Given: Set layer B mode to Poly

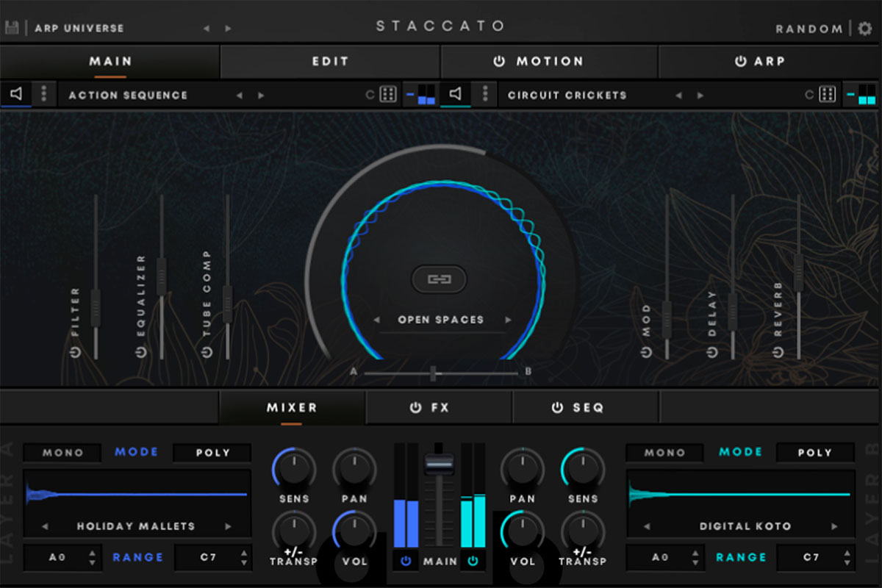Looking at the screenshot, I should (814, 453).
